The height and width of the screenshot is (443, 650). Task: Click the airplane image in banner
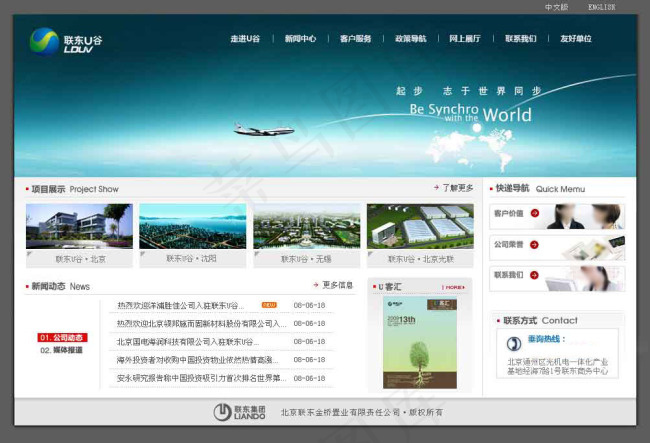(x=264, y=130)
